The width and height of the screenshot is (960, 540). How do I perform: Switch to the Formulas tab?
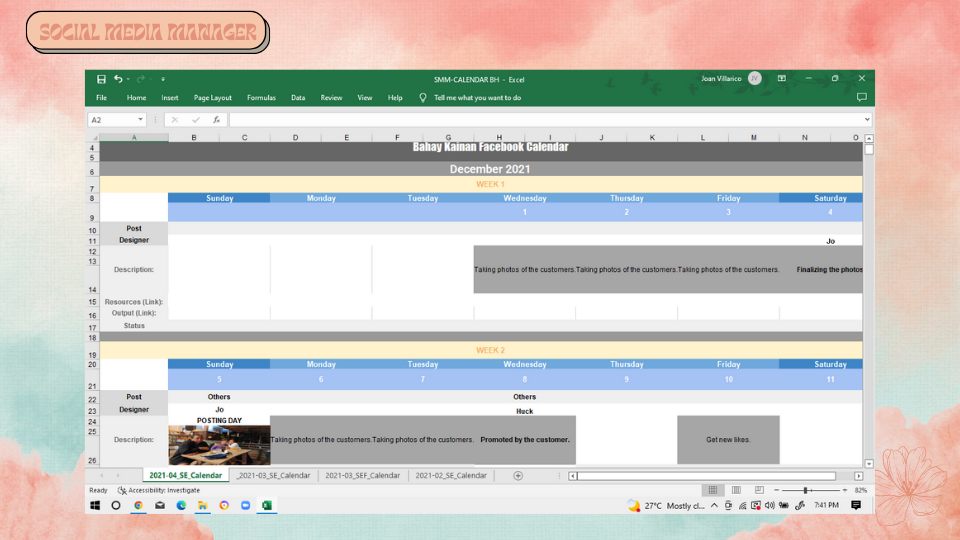tap(261, 97)
